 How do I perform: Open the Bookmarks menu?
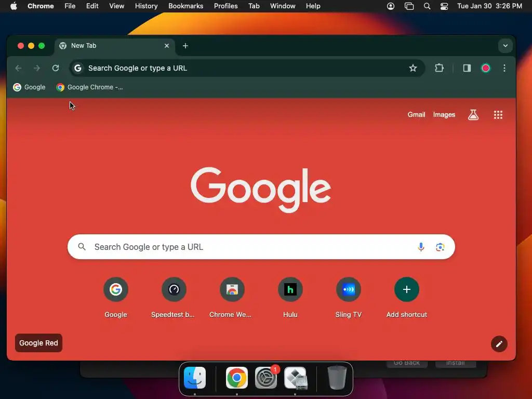point(185,6)
